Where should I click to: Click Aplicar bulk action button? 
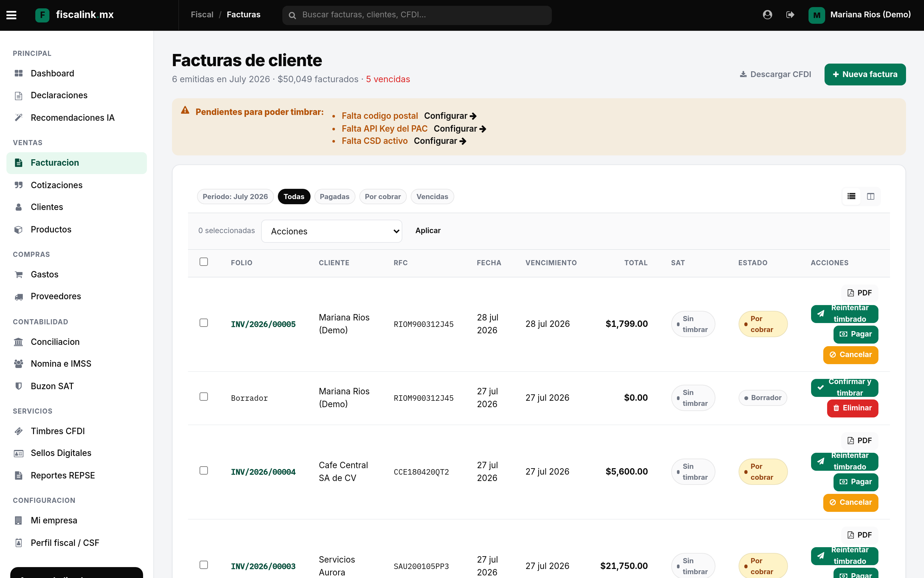[428, 231]
